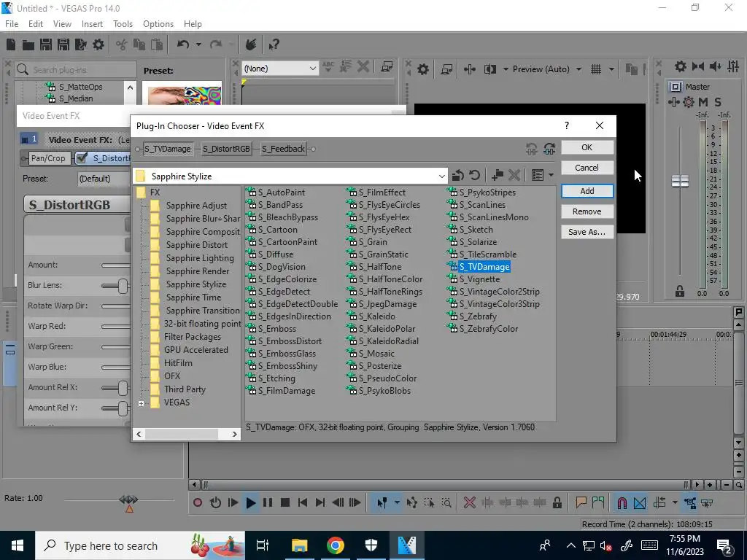Click Move Plug-In Right icon in chain
The image size is (747, 560).
pos(549,149)
